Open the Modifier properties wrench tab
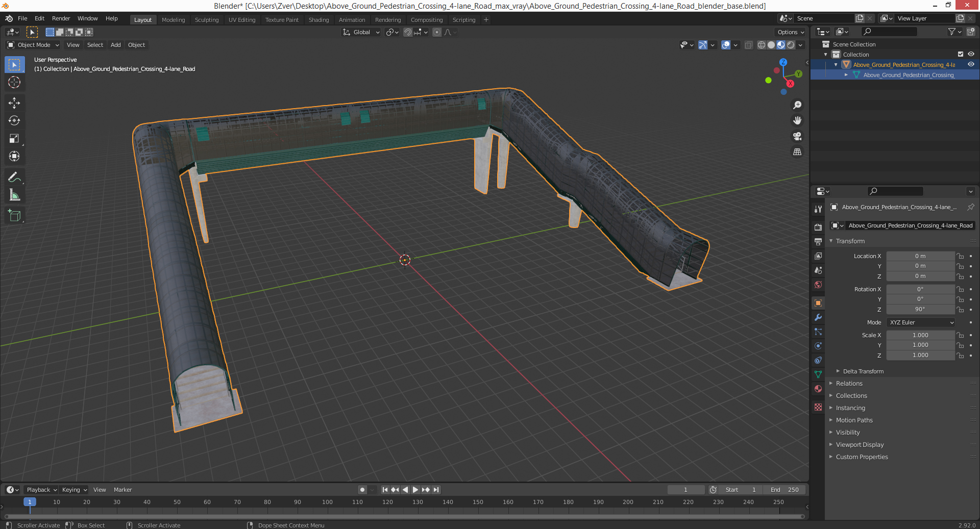The width and height of the screenshot is (980, 529). tap(818, 317)
